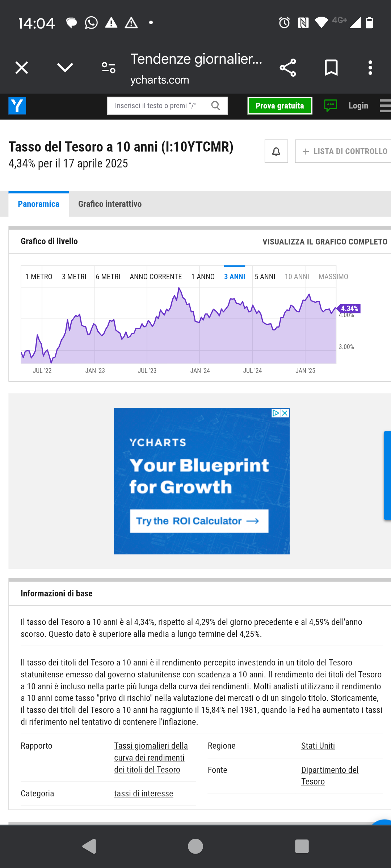The width and height of the screenshot is (391, 868).
Task: Select the 6 METRI chart range
Action: pos(108,277)
